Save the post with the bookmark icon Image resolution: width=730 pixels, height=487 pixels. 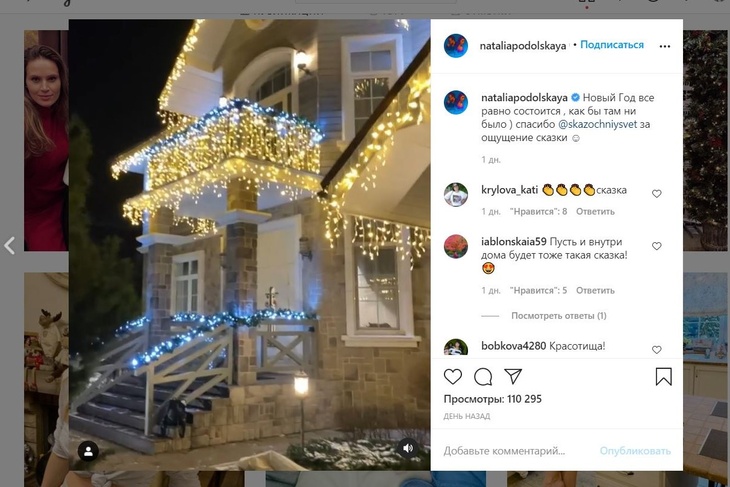(663, 377)
